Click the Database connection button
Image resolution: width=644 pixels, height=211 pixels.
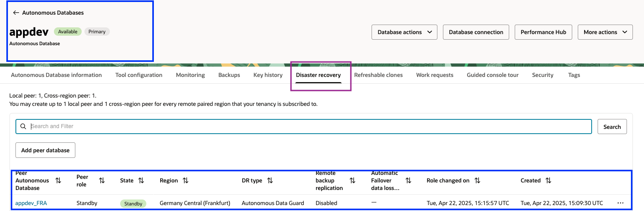pyautogui.click(x=476, y=32)
